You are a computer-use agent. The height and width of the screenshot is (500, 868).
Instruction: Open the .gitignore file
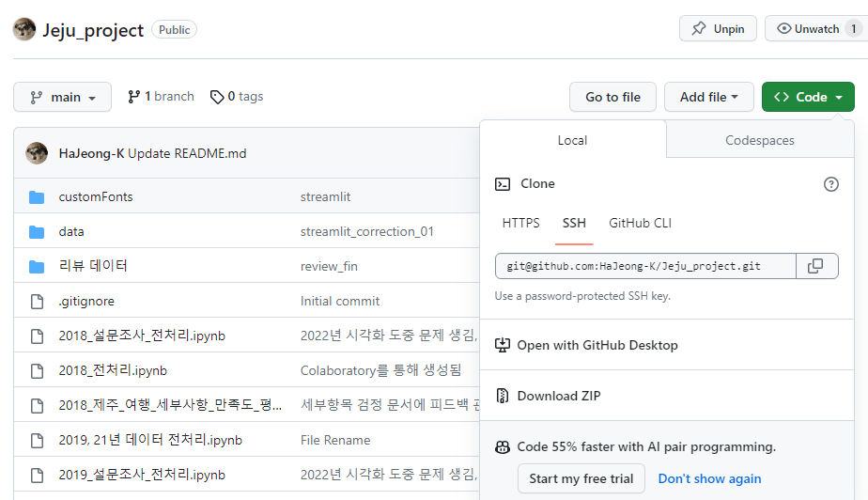(x=86, y=301)
